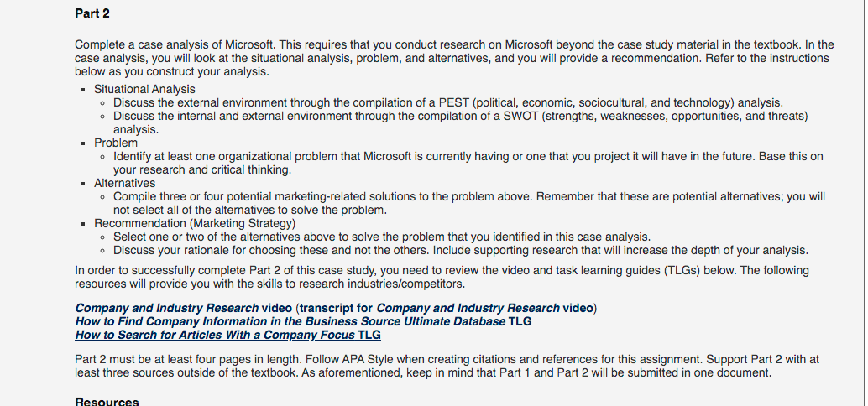Click the Recommendation (Marketing Strategy) bullet
This screenshot has height=406, width=868.
(195, 223)
